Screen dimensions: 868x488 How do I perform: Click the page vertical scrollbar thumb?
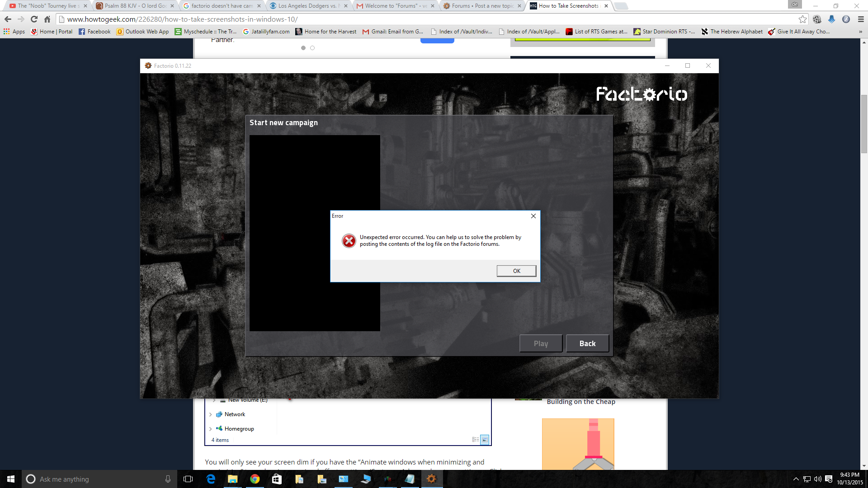click(864, 124)
